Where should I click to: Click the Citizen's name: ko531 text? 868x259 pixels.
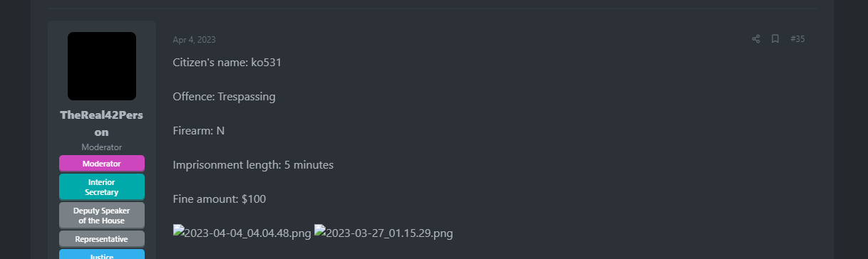click(x=227, y=63)
